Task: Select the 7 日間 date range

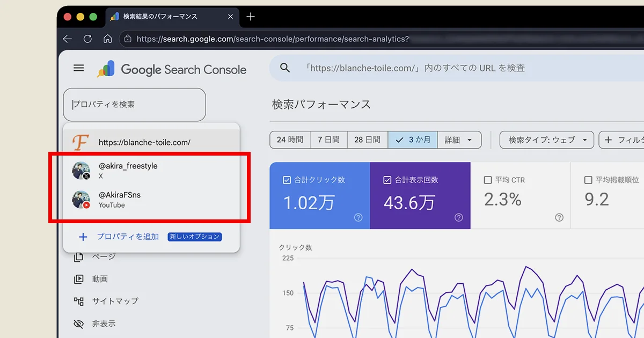Action: (329, 140)
